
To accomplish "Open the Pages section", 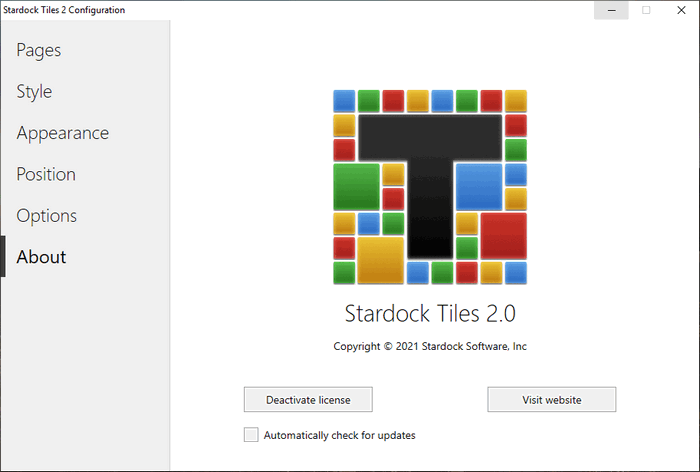I will [38, 50].
